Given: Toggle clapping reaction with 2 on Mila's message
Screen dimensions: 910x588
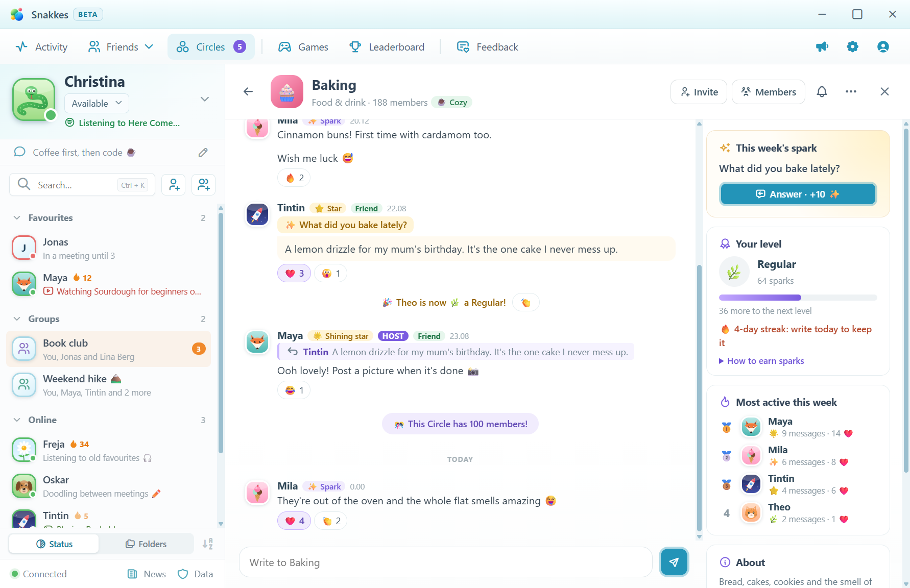Looking at the screenshot, I should (x=331, y=521).
